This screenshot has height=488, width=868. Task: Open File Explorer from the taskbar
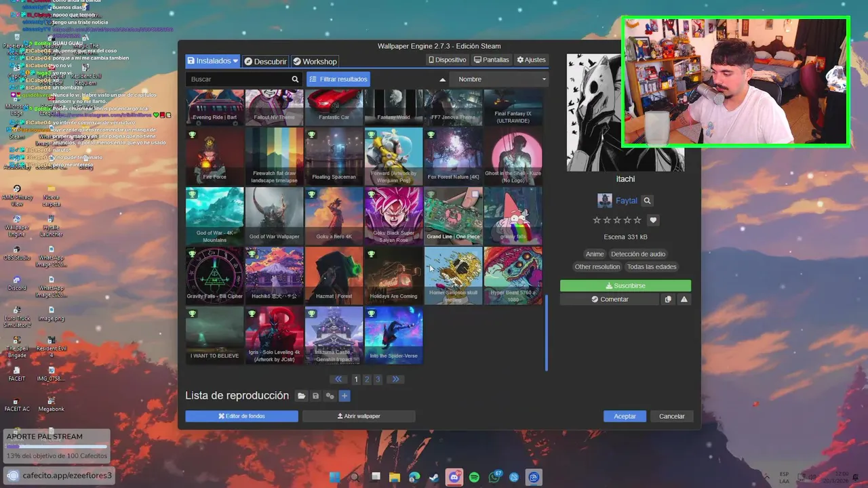pyautogui.click(x=394, y=477)
